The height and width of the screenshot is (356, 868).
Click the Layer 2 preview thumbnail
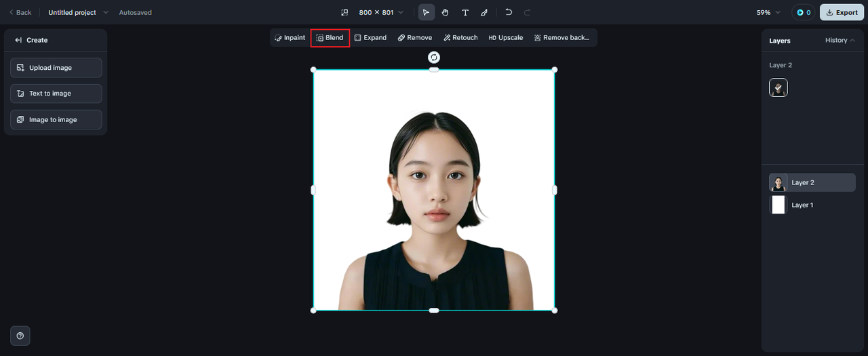[x=778, y=87]
